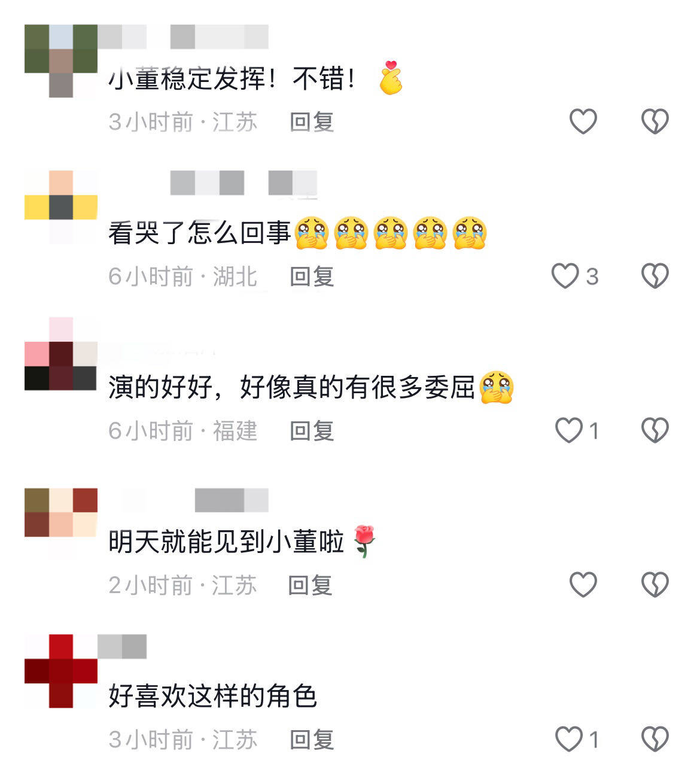The image size is (700, 781).
Task: Dislike the comment 看哭了怎么回事
Action: tap(655, 276)
